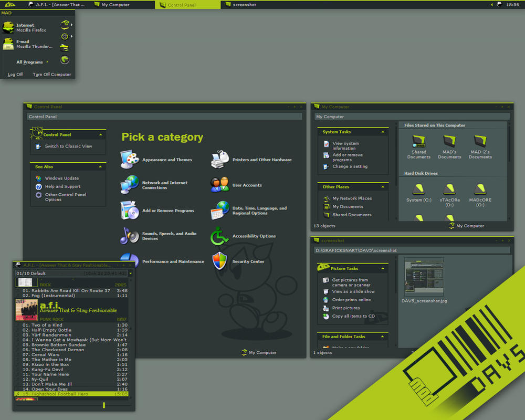
Task: Open Network and Internet Connections icon
Action: [x=130, y=185]
